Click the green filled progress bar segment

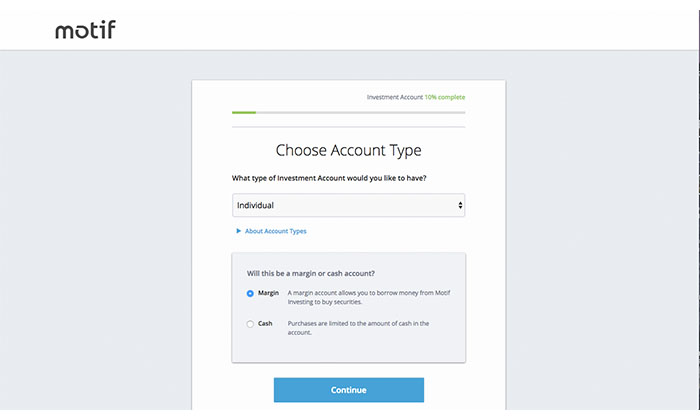coord(244,112)
